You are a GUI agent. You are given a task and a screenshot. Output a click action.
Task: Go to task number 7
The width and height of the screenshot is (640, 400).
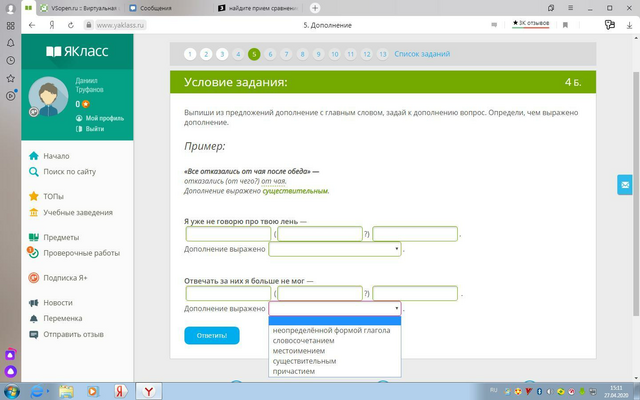tap(286, 54)
